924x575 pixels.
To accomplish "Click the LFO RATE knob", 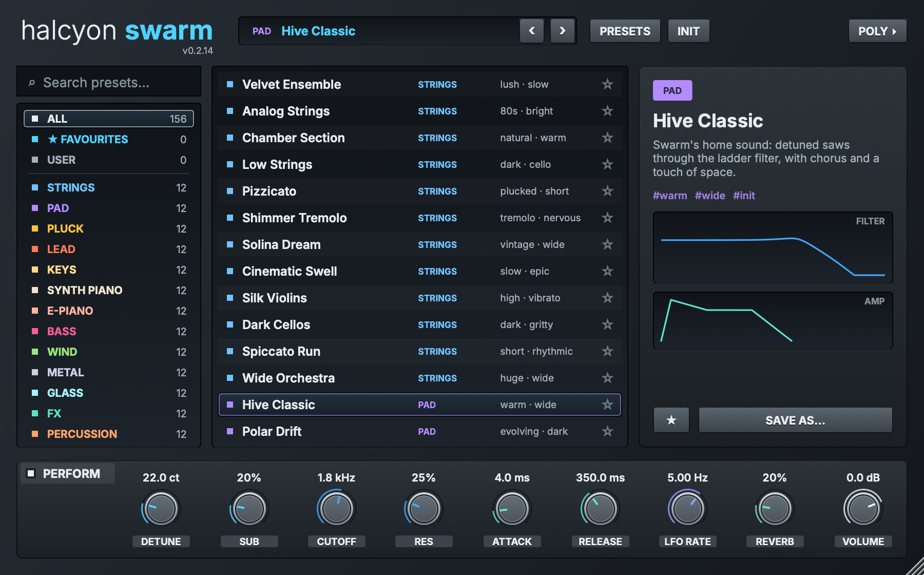I will click(687, 509).
